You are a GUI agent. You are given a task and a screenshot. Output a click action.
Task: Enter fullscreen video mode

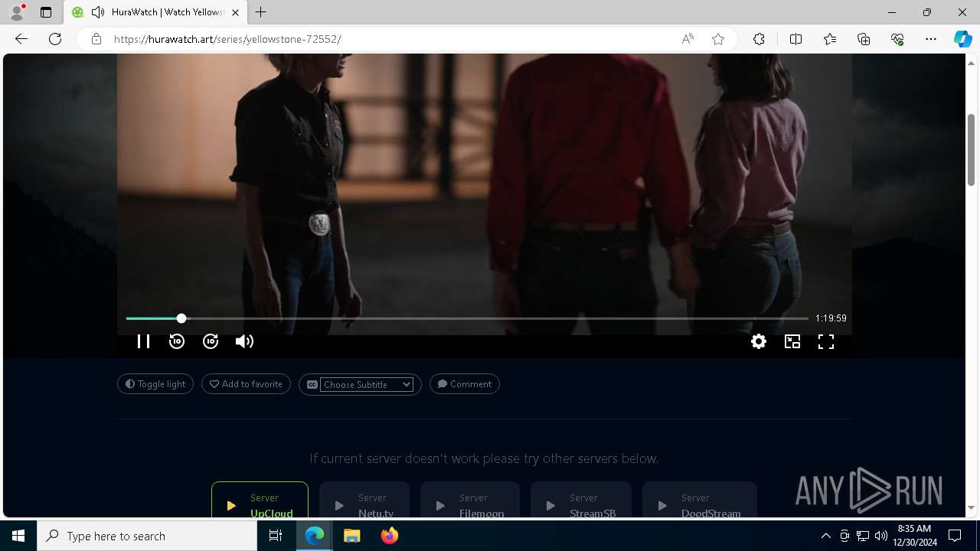point(826,341)
